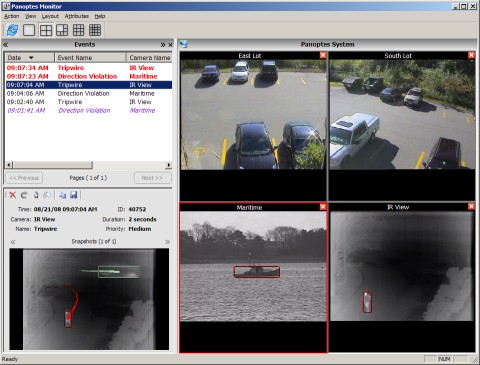The image size is (480, 365).
Task: Click event list horizontal scrollbar thumb
Action: point(53,165)
